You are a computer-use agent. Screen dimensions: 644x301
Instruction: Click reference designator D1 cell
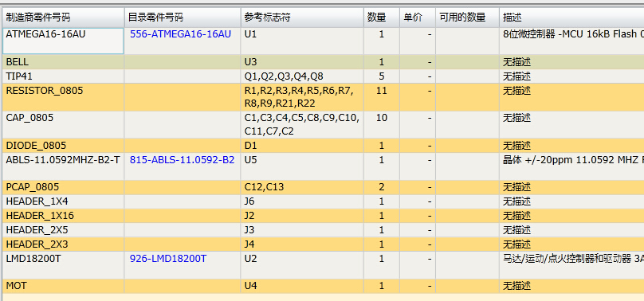(302, 146)
